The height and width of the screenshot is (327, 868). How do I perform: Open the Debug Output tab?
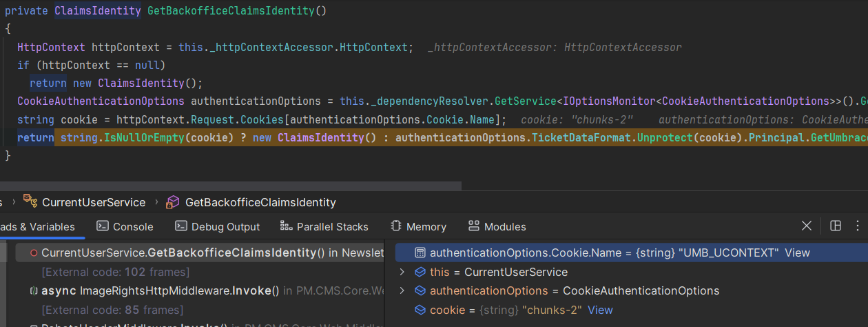(x=217, y=226)
